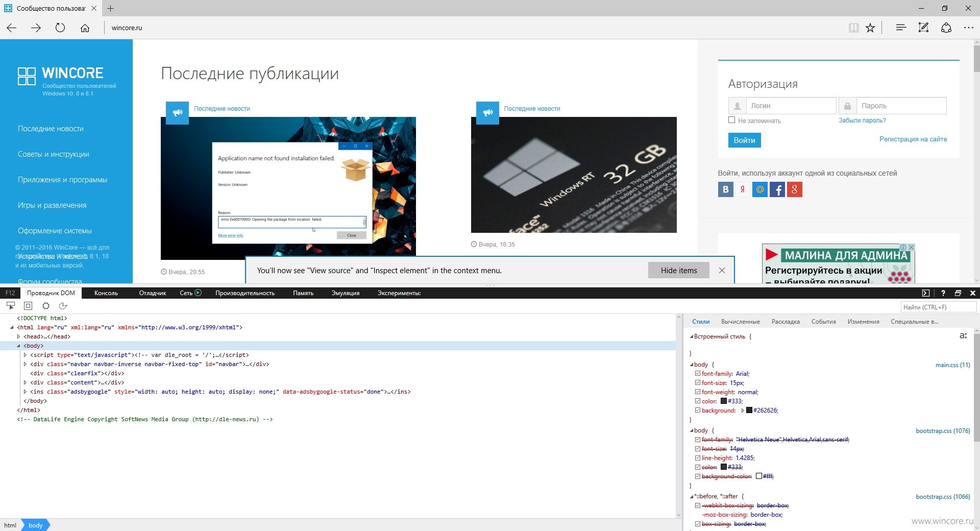980x531 pixels.
Task: Check the 'Не запоминать' checkbox
Action: (732, 120)
